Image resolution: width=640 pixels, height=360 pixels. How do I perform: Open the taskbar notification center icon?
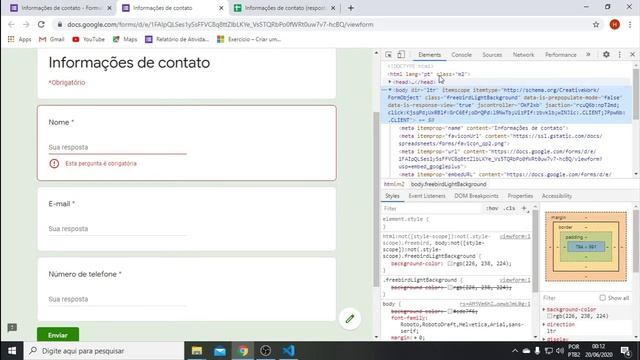(625, 351)
